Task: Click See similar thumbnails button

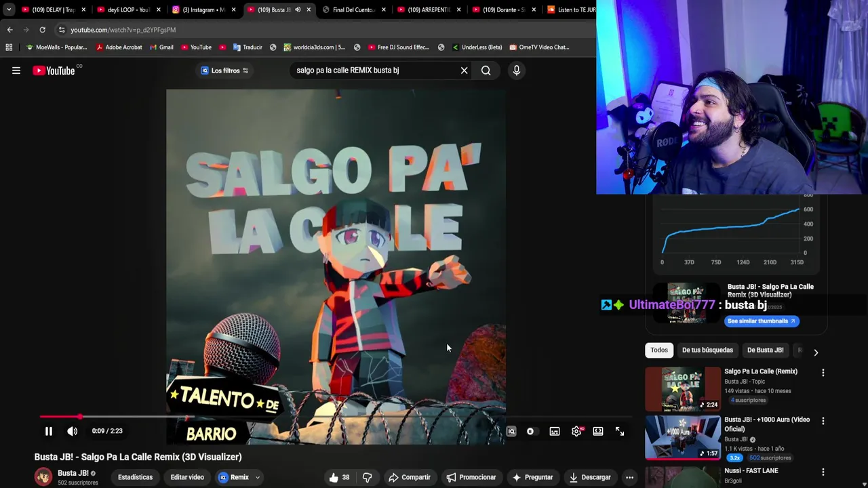Action: [762, 321]
